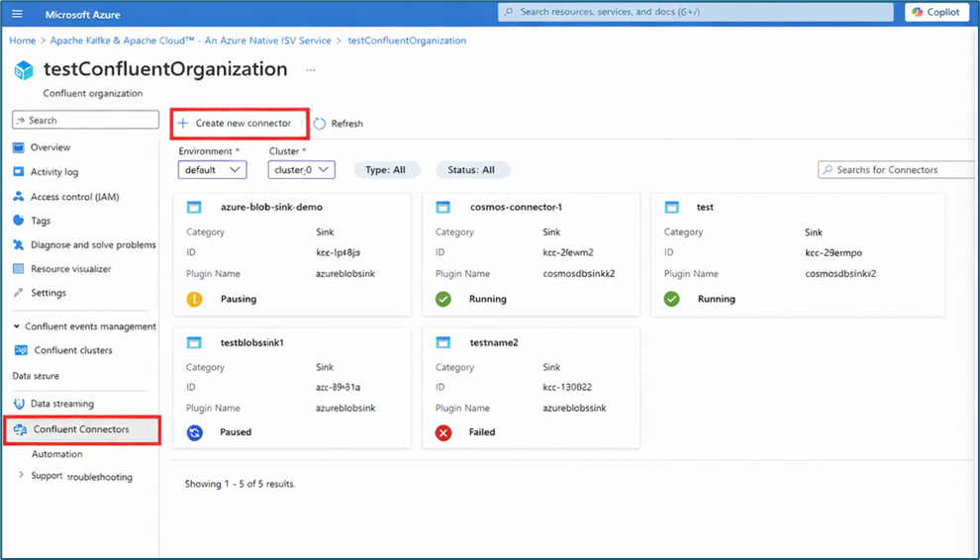980x560 pixels.
Task: Expand the Support troubleshooting section
Action: pos(21,476)
